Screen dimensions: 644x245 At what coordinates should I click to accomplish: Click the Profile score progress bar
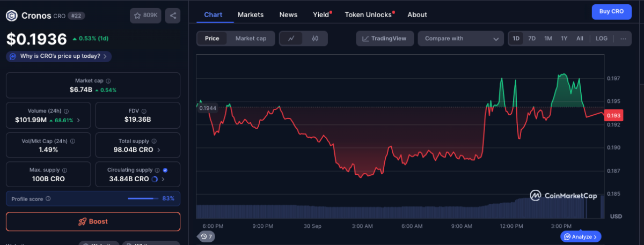click(x=143, y=199)
